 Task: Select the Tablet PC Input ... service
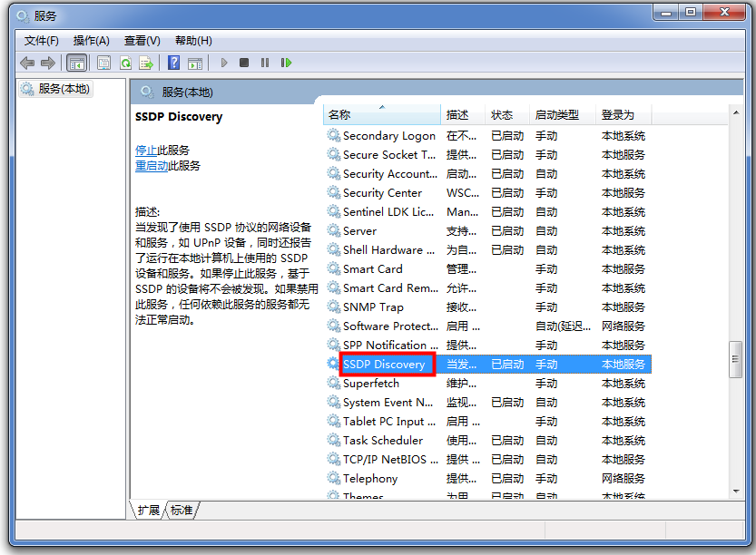click(x=389, y=422)
